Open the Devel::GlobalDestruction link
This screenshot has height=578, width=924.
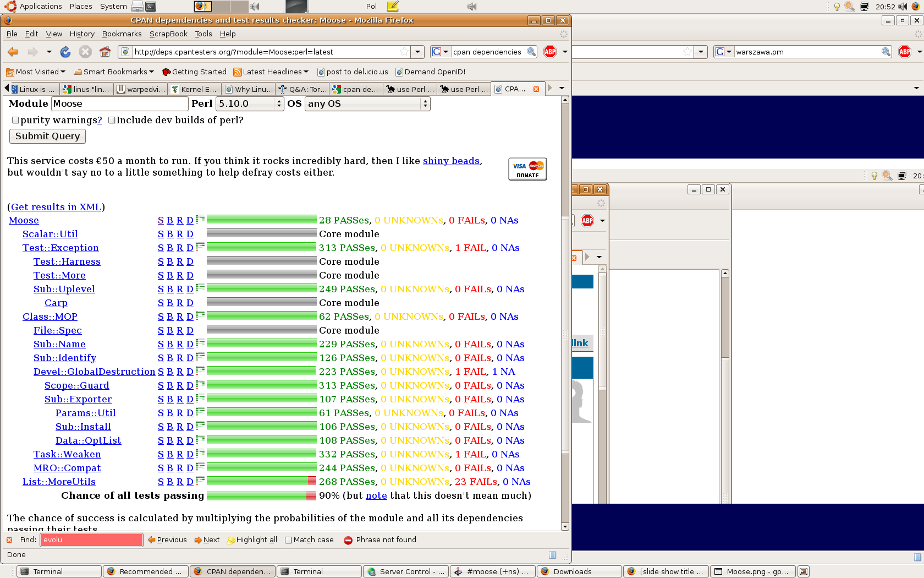[95, 372]
